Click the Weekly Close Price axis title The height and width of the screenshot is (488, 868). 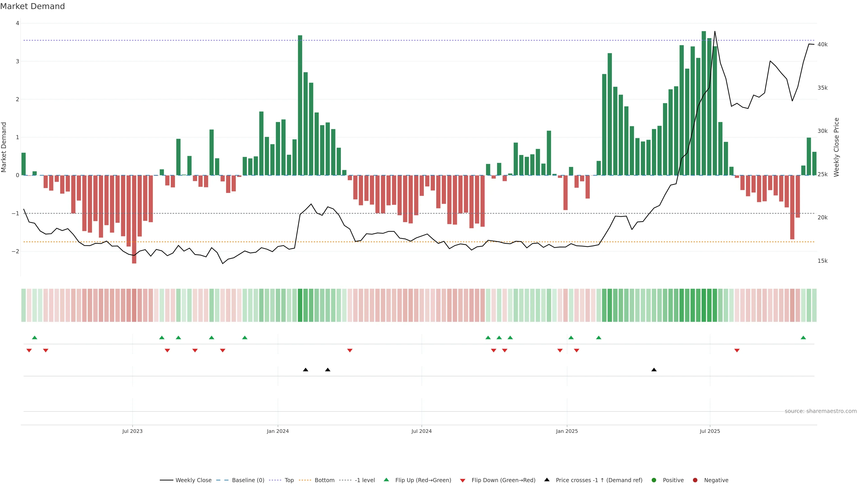pos(837,147)
